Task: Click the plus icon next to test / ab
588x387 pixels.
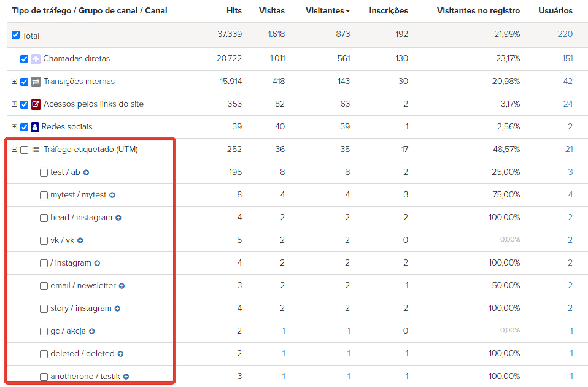Action: [x=87, y=172]
